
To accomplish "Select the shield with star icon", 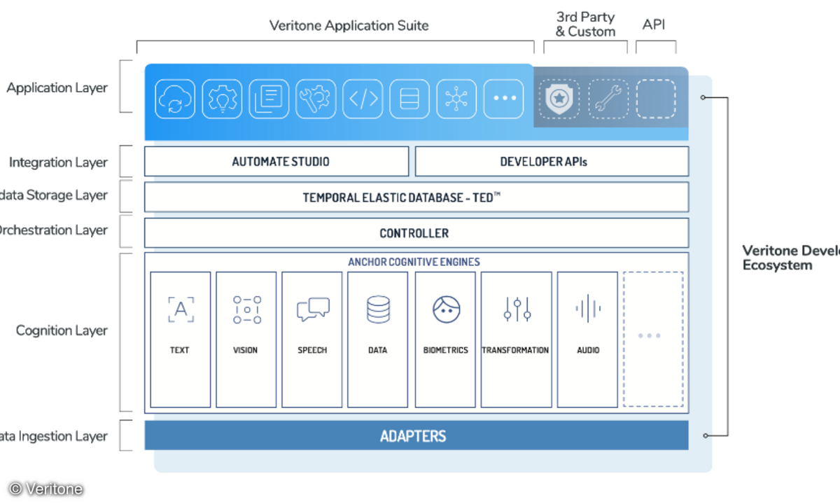I will [x=559, y=99].
